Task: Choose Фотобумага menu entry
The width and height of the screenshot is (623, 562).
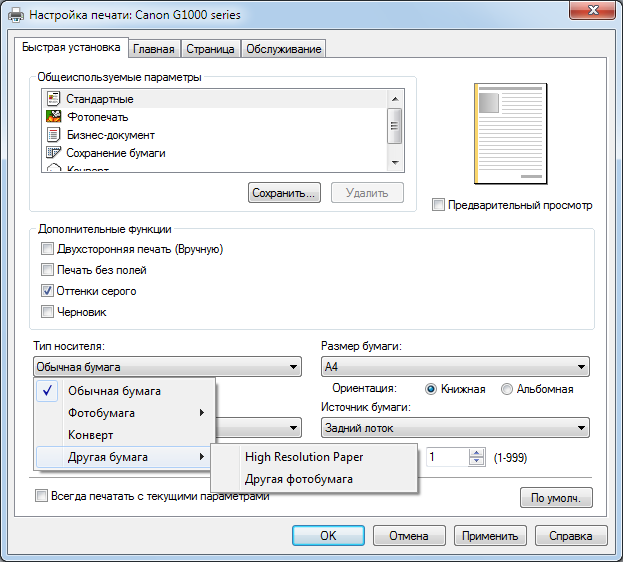Action: 125,413
